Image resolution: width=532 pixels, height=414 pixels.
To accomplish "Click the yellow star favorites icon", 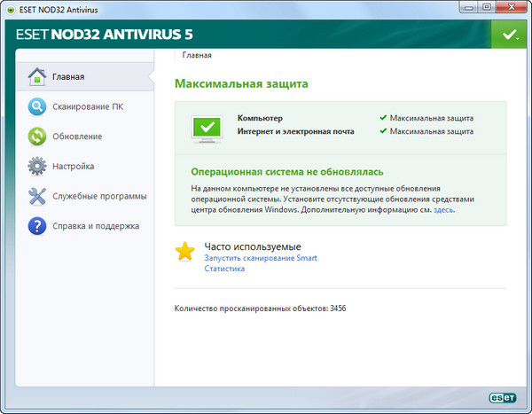I will click(184, 252).
